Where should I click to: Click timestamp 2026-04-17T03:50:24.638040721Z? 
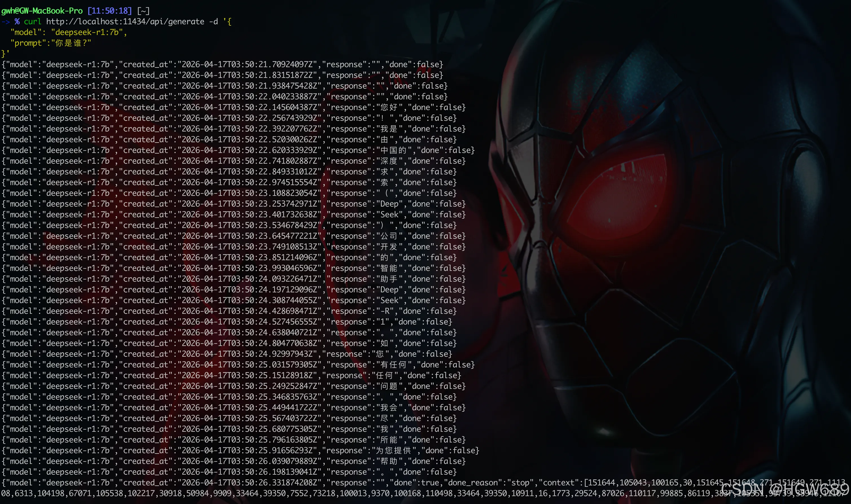pos(249,333)
